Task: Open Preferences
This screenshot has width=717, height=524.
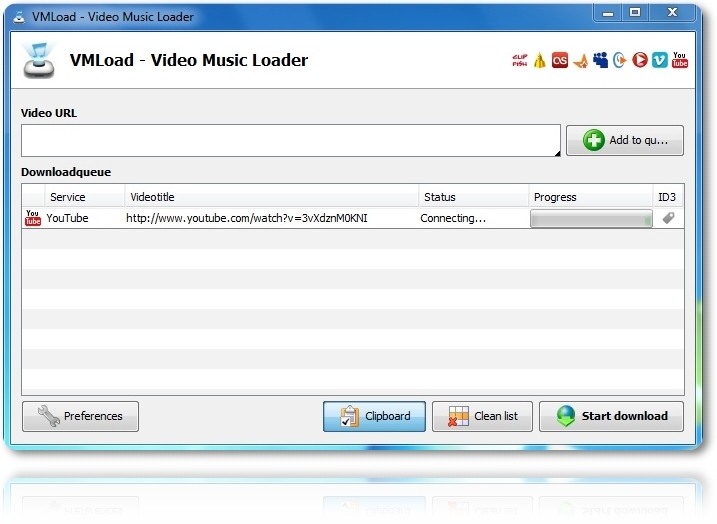Action: tap(80, 416)
